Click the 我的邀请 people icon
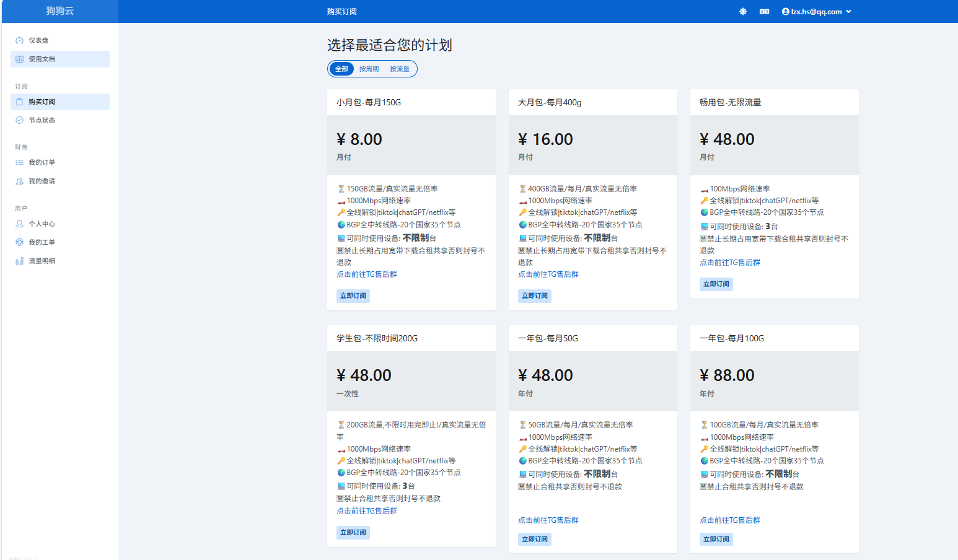This screenshot has height=560, width=958. (x=20, y=182)
